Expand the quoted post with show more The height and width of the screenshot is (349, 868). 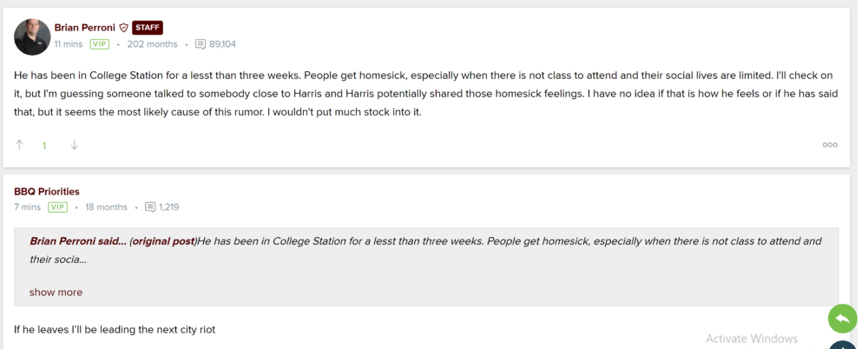tap(56, 293)
